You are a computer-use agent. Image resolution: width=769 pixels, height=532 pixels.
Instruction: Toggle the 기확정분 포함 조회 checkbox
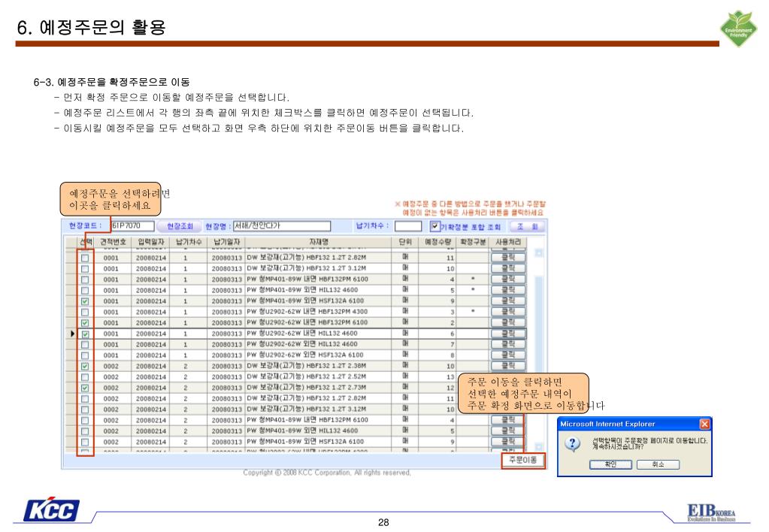tap(434, 226)
